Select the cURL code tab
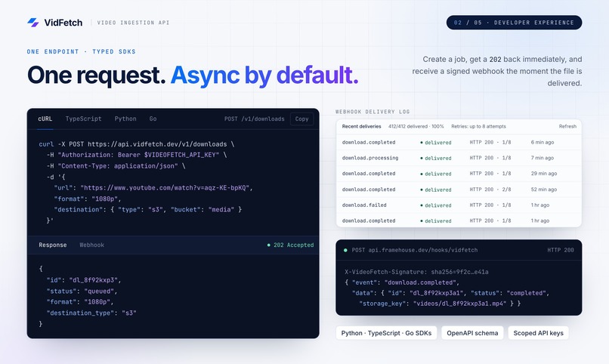The image size is (609, 364). coord(45,119)
